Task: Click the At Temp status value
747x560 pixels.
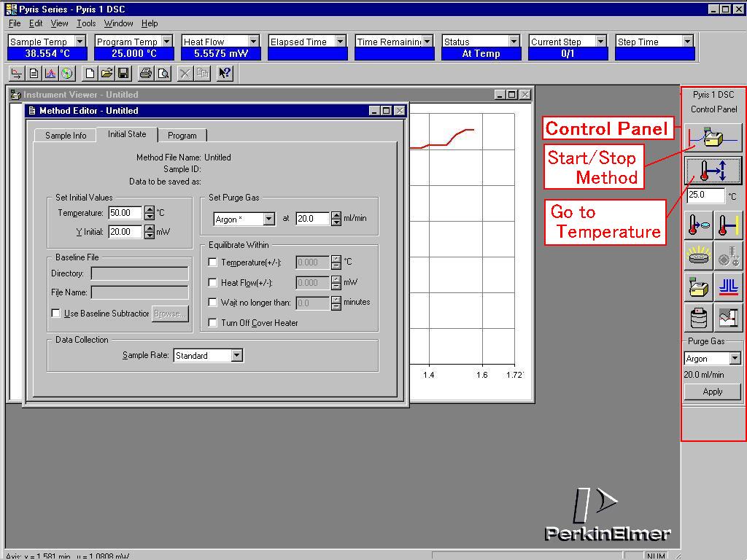Action: pos(481,54)
